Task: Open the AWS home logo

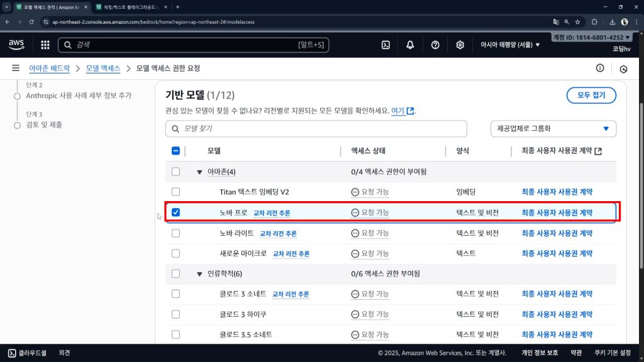Action: [16, 45]
